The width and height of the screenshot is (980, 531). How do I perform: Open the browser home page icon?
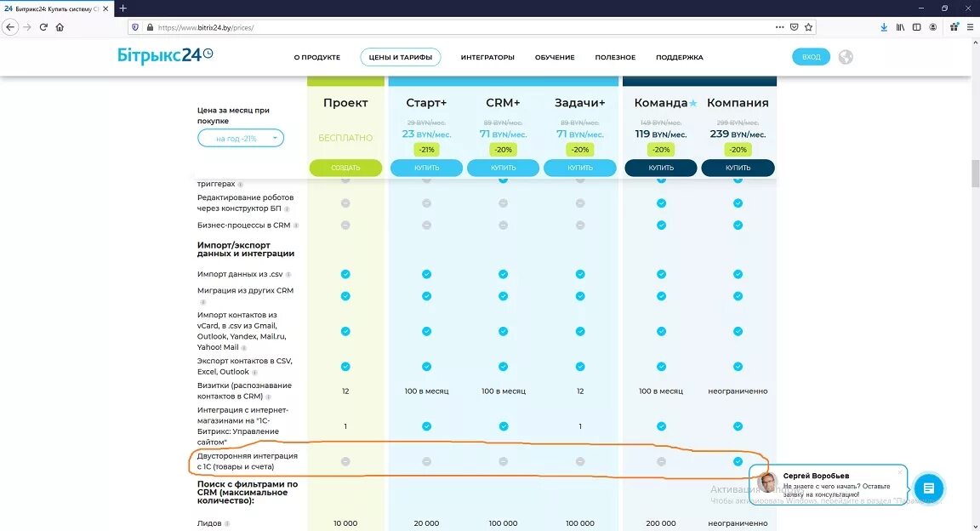click(60, 27)
